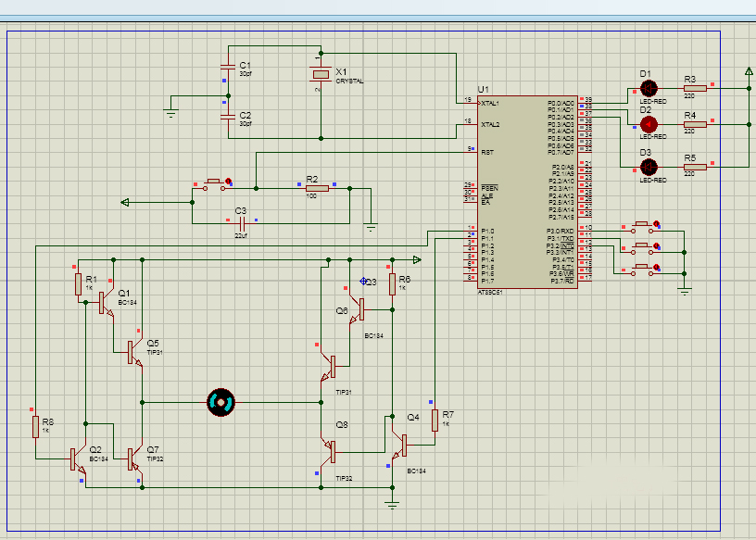Select transistor Q7 TIP32
The image size is (756, 540).
tap(135, 459)
